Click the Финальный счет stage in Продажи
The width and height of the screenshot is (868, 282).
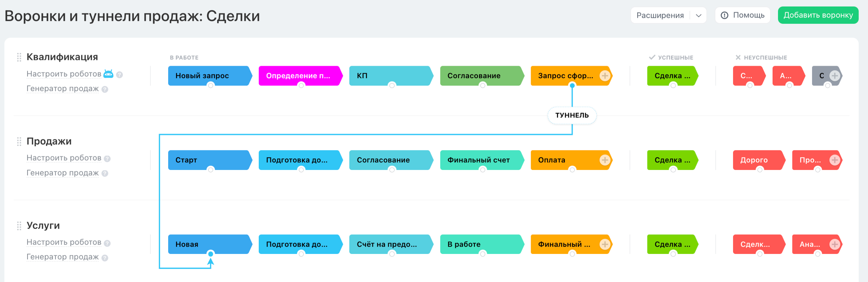478,160
